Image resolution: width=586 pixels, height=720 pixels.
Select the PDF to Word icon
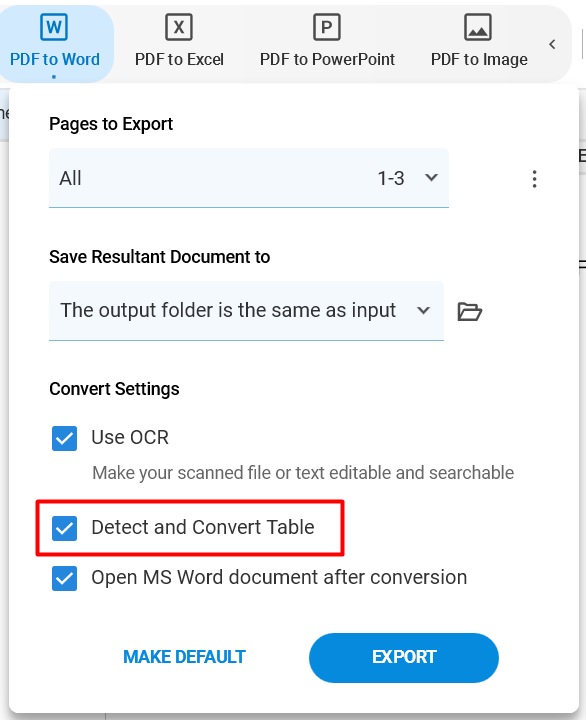(54, 27)
